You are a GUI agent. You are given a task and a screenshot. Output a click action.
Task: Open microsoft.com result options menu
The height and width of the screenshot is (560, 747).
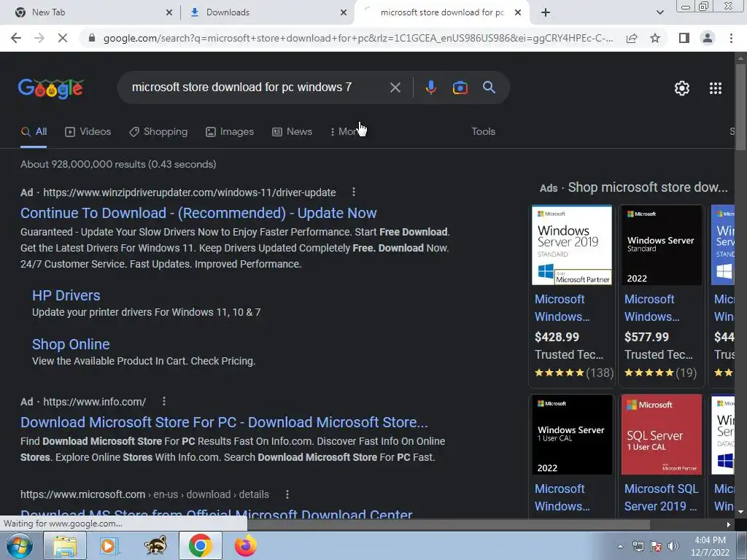pyautogui.click(x=287, y=494)
